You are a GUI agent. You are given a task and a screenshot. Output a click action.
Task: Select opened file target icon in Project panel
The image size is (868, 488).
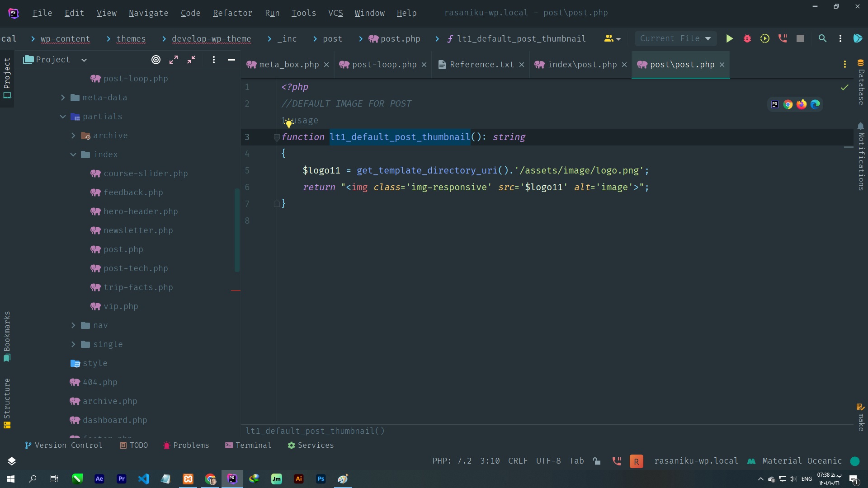point(156,60)
